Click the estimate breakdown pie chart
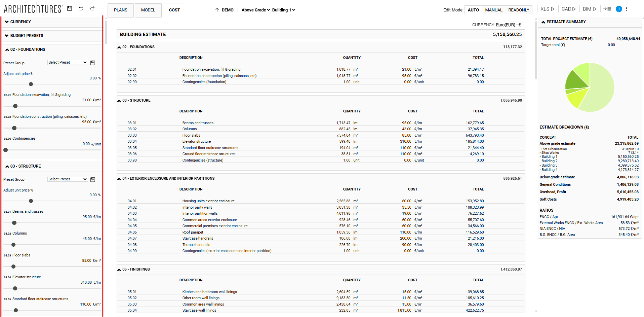The width and height of the screenshot is (644, 317). [590, 87]
